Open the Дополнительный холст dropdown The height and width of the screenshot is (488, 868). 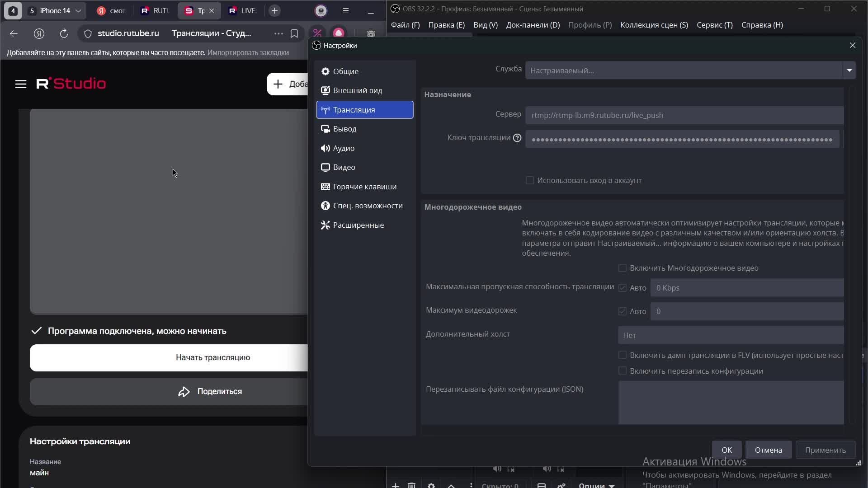coord(731,335)
